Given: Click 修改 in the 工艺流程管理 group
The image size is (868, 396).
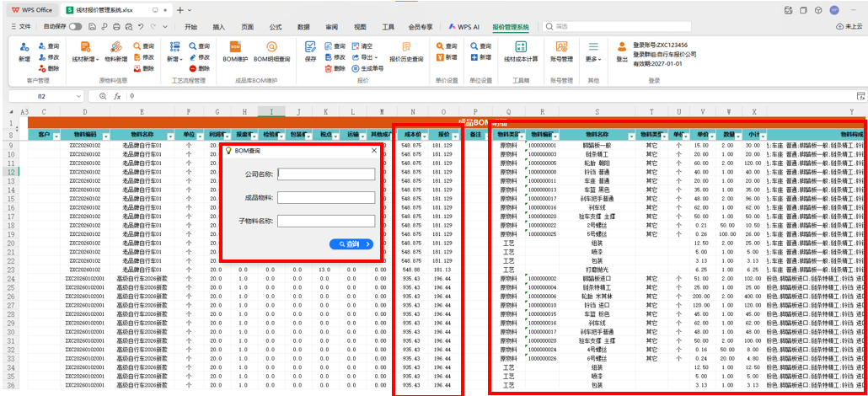Looking at the screenshot, I should tap(199, 57).
